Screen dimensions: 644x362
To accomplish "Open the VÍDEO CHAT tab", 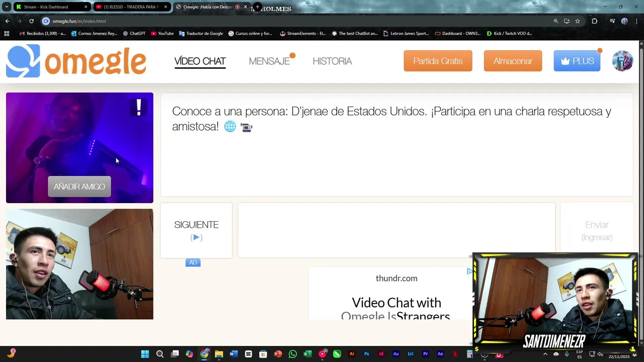I will tap(200, 61).
